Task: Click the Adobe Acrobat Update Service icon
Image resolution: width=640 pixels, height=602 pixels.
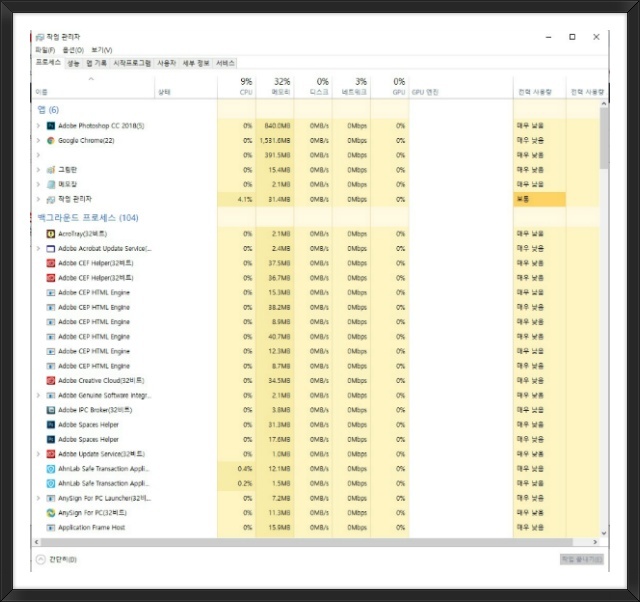Action: [x=51, y=249]
